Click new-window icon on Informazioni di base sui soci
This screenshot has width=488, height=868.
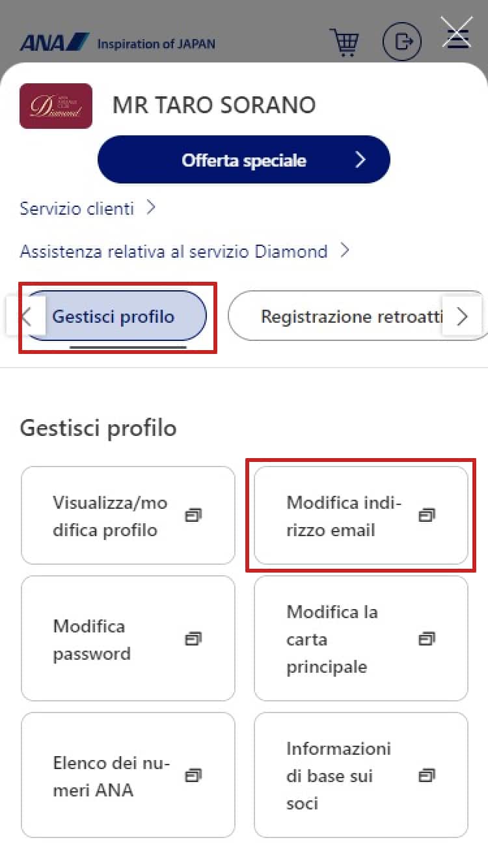(x=426, y=776)
